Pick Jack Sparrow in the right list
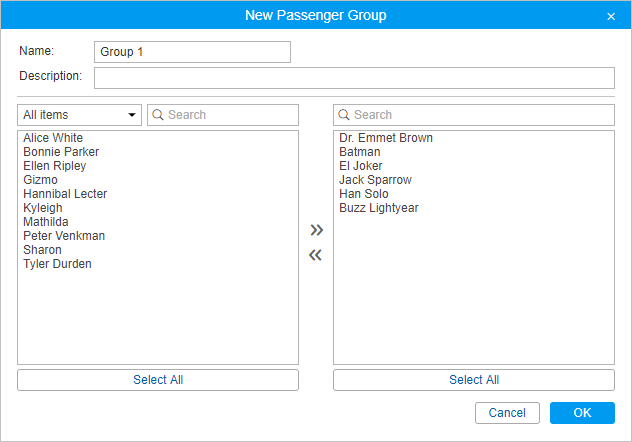 coord(375,180)
